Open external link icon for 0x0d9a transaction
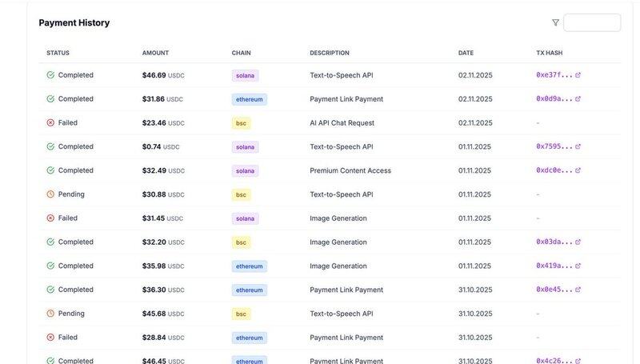 [x=578, y=99]
